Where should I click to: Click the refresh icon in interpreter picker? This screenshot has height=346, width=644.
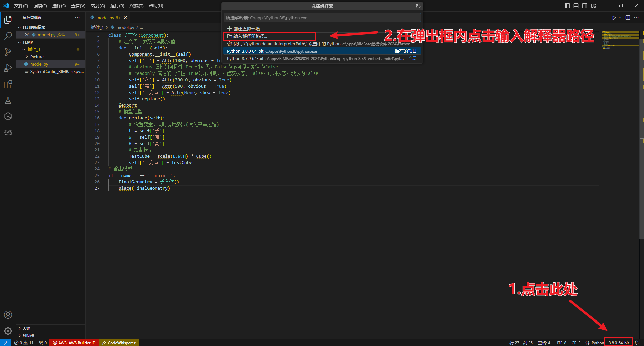(x=418, y=6)
